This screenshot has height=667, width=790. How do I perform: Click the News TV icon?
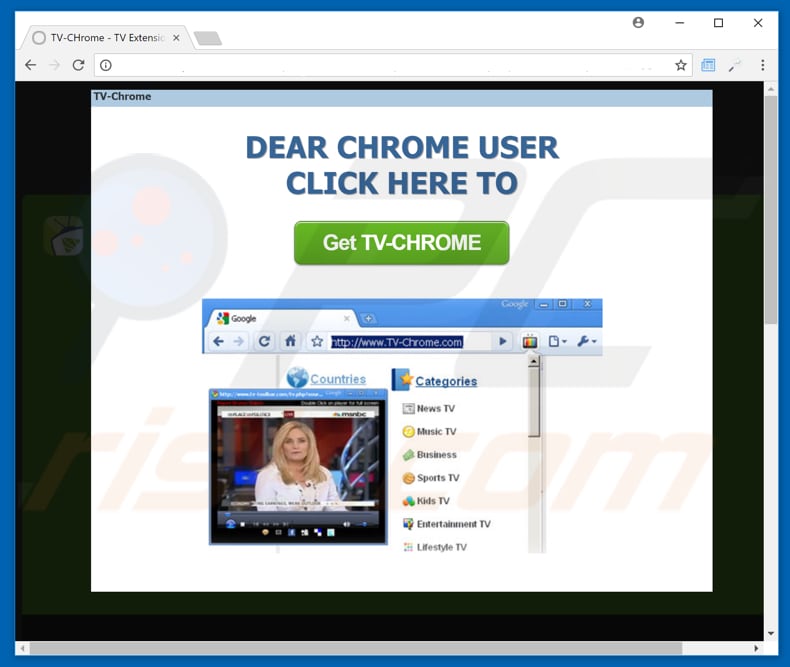click(408, 409)
